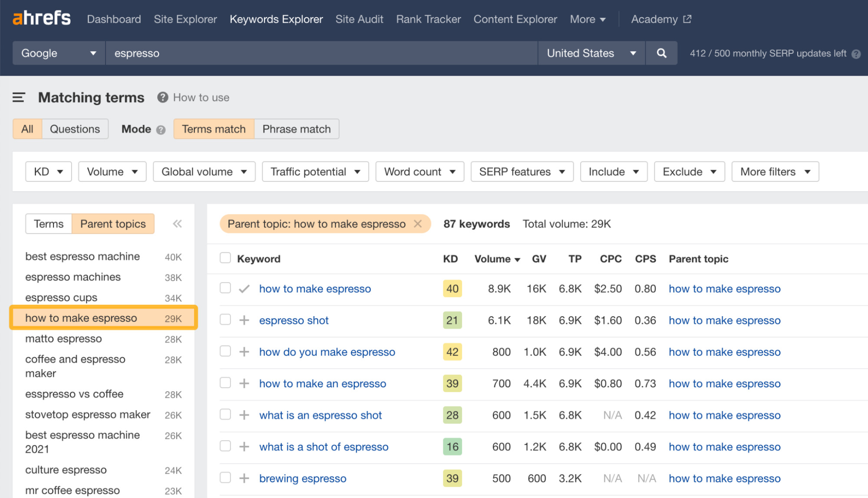Screen dimensions: 868x498
Task: Click the 'How to use' link
Action: (201, 97)
